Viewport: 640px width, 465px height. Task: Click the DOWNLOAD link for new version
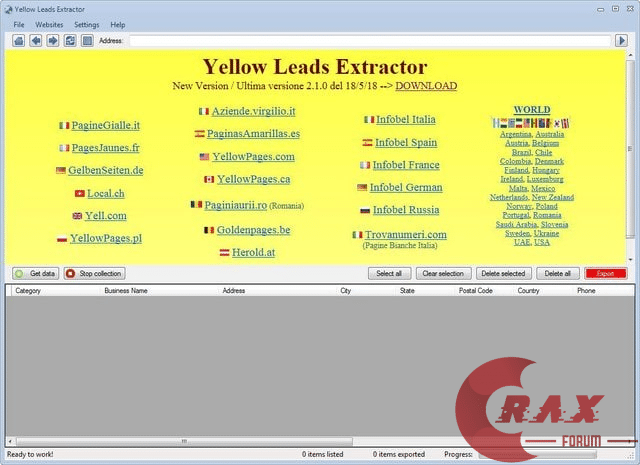pyautogui.click(x=426, y=86)
